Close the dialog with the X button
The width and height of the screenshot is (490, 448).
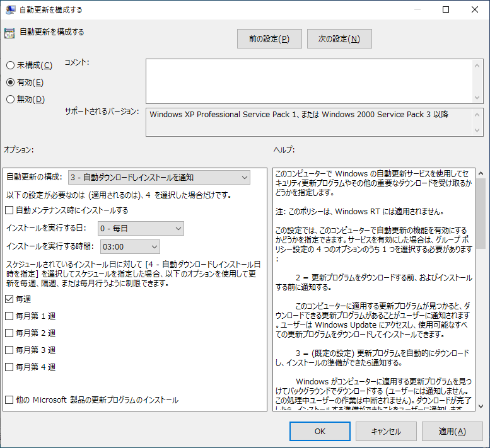(x=475, y=9)
